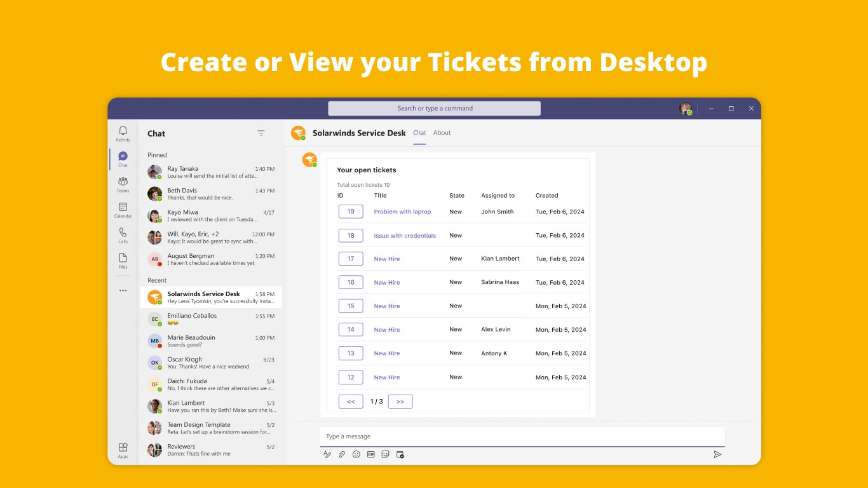Viewport: 868px width, 488px height.
Task: Go to previous page with << button
Action: click(x=351, y=402)
